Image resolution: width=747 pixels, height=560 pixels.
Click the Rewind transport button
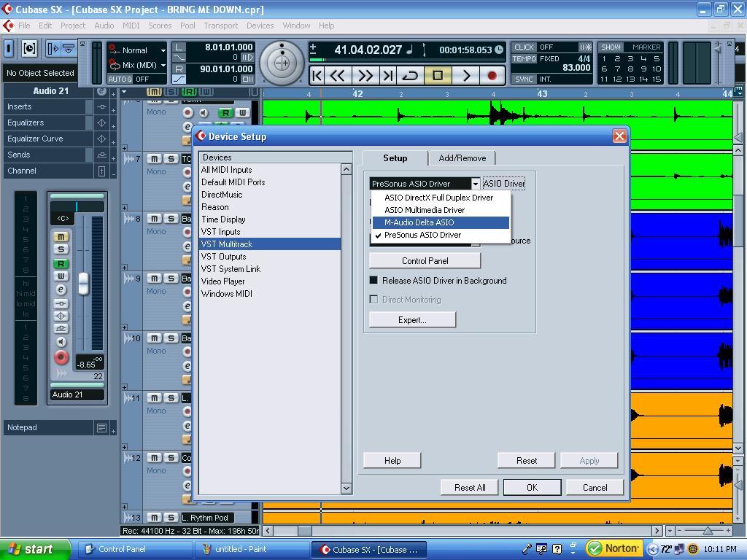pos(338,75)
